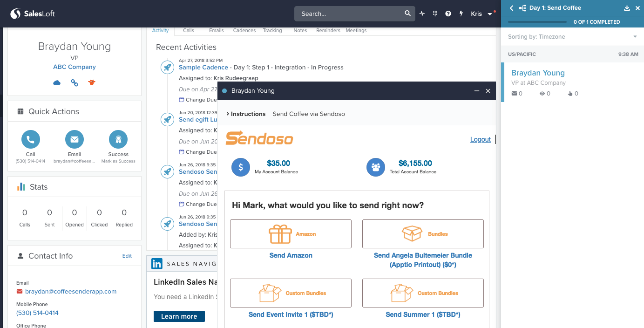The height and width of the screenshot is (328, 644).
Task: Click the Amazon gift box tile
Action: click(x=291, y=234)
